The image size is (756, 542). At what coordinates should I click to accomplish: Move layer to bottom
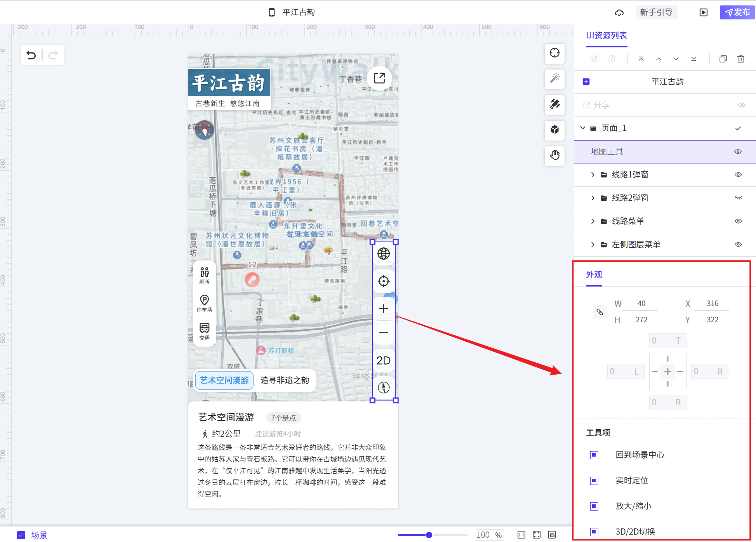pyautogui.click(x=693, y=59)
